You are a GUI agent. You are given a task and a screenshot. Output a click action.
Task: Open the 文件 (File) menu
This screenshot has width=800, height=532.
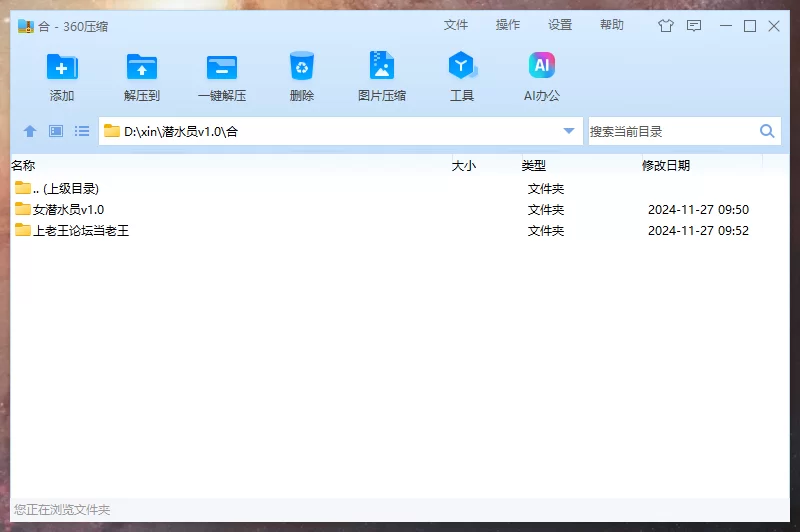coord(456,25)
